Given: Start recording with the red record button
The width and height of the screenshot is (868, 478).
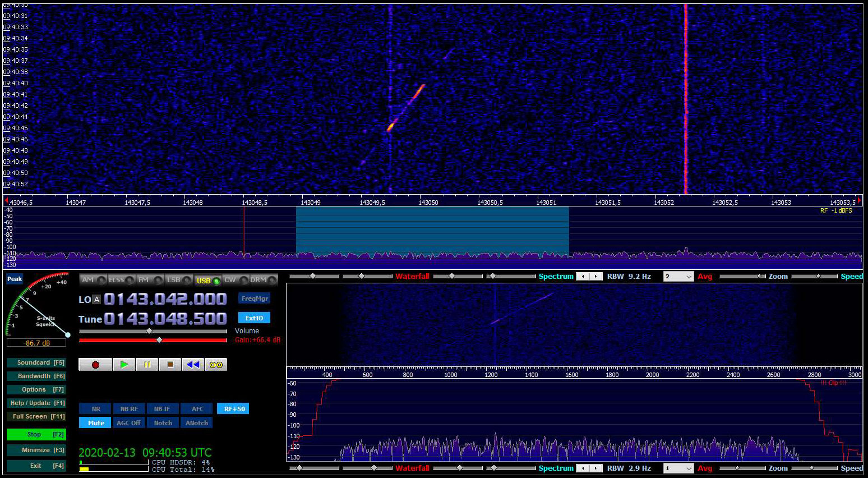Looking at the screenshot, I should pos(95,365).
